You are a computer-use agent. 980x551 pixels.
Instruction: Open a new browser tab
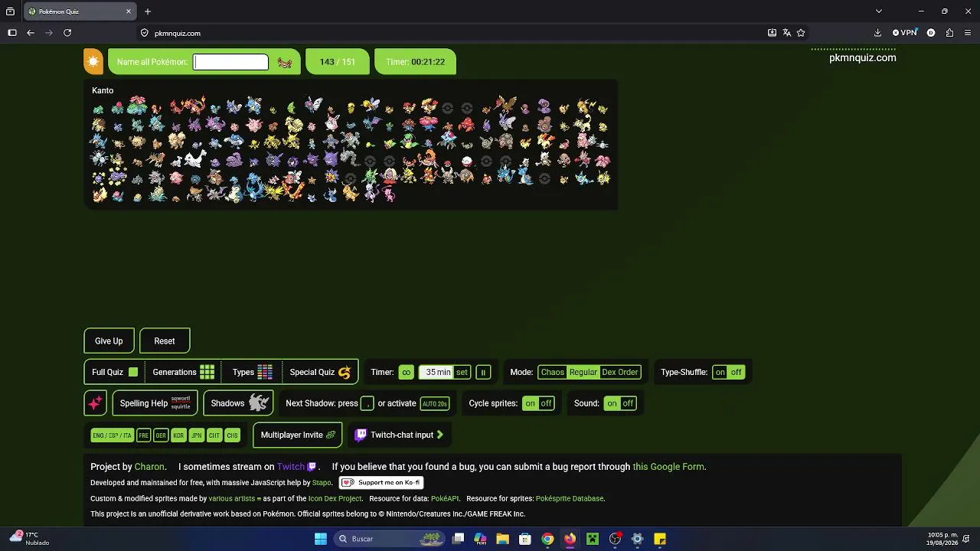tap(148, 11)
